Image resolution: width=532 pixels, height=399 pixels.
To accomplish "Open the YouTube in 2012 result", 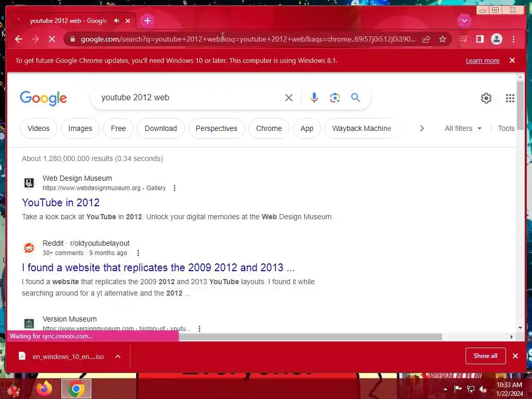I will (x=61, y=203).
